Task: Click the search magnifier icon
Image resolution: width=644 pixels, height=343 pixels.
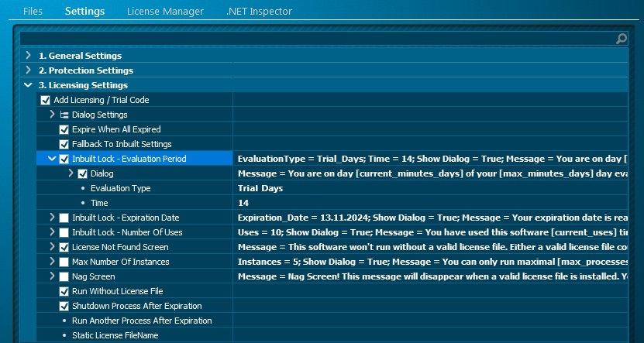Action: pos(621,39)
